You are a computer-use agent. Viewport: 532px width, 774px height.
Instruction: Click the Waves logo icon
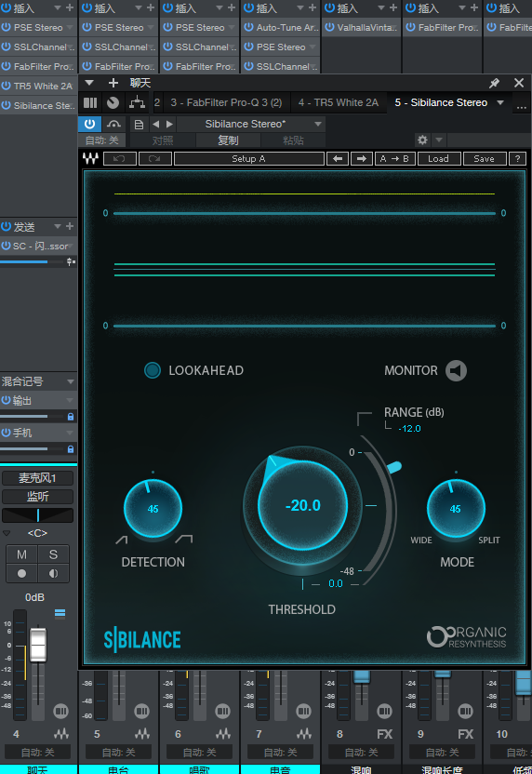(90, 158)
